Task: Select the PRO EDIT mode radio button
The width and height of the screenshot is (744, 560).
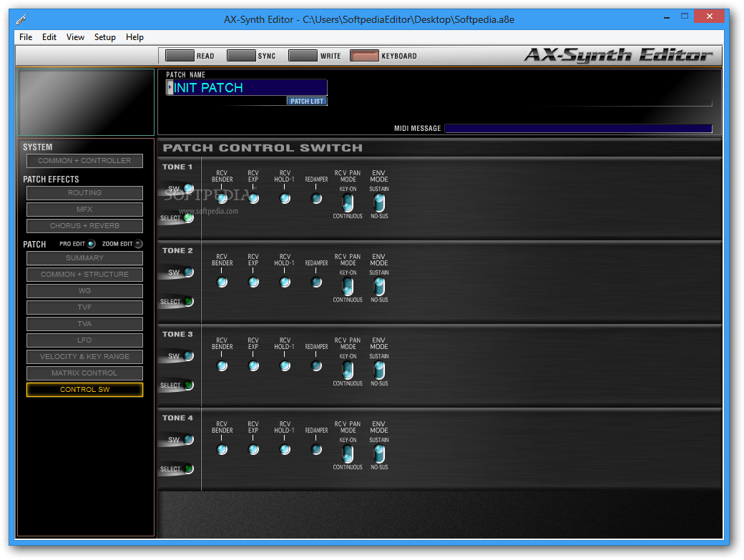Action: (92, 243)
